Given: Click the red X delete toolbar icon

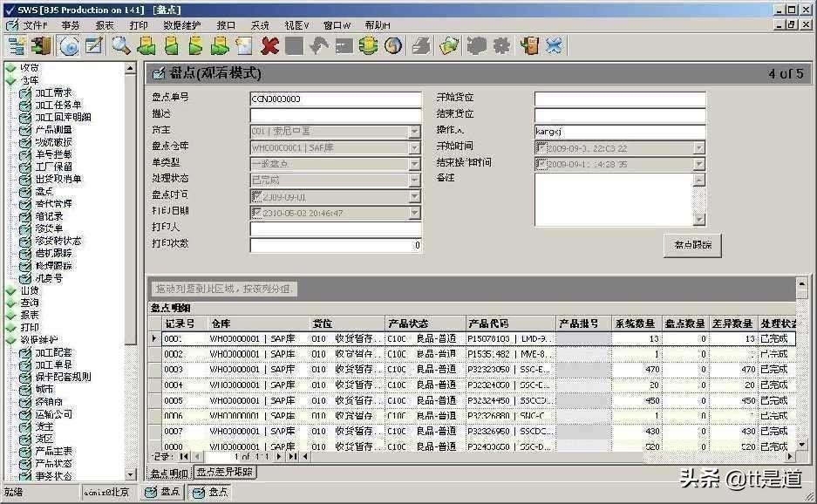Looking at the screenshot, I should [x=269, y=46].
